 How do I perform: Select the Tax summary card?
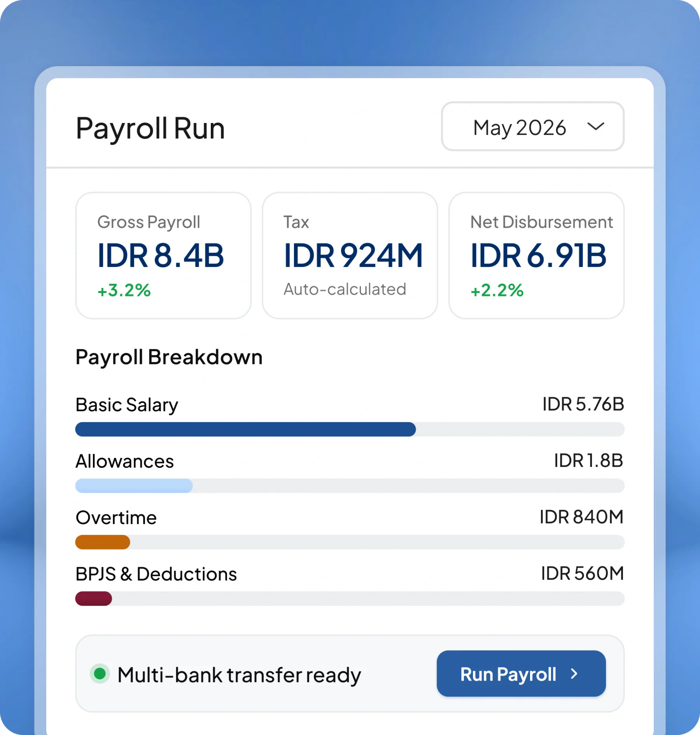click(350, 255)
